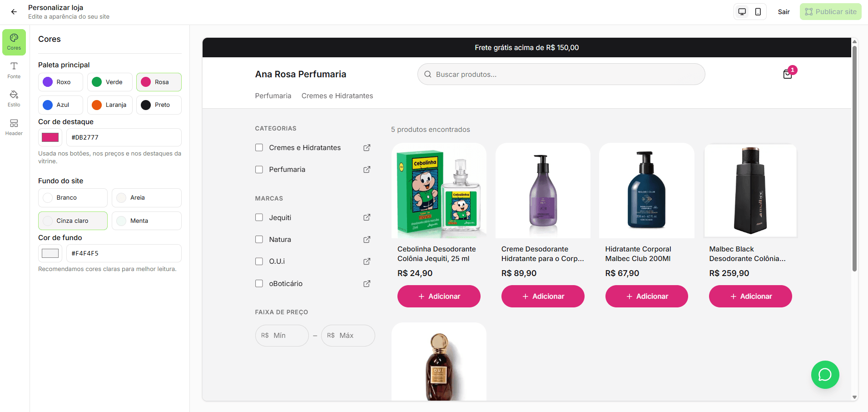Go back with the arrow icon
Screen dimensions: 868x412
pos(14,12)
